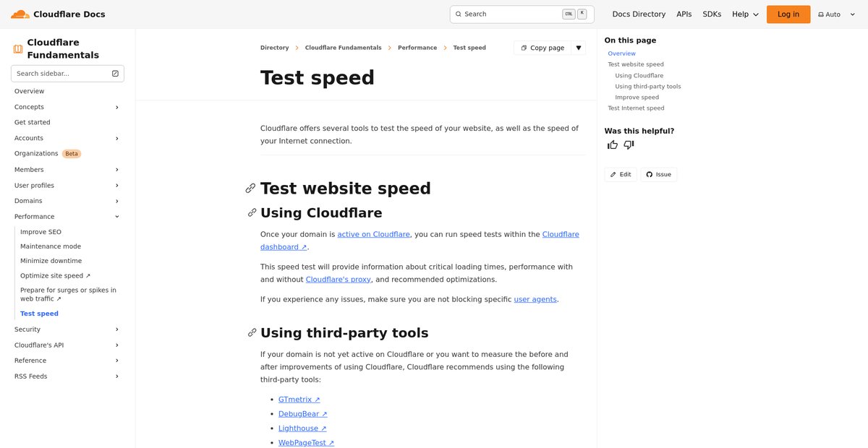The height and width of the screenshot is (448, 868).
Task: Expand the Accounts sidebar section
Action: pos(117,138)
